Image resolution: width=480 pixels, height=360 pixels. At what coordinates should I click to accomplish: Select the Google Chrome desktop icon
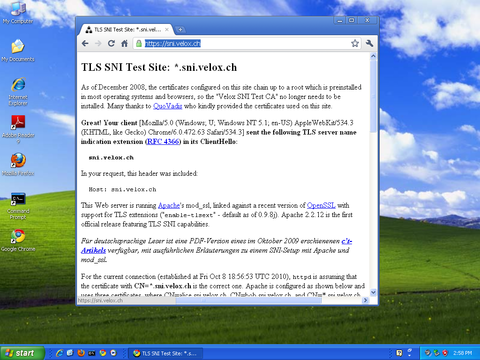[18, 240]
